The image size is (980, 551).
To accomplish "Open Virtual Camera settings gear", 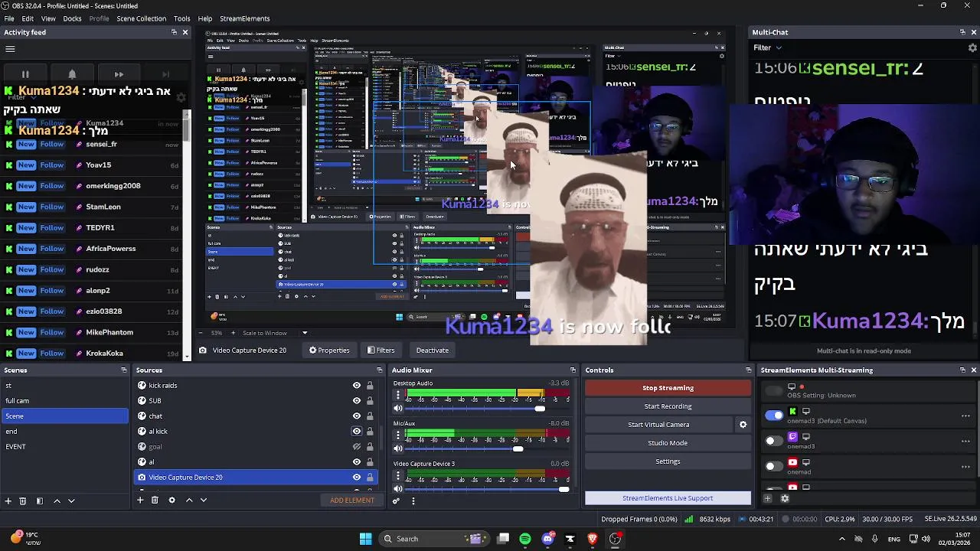I will pos(743,425).
